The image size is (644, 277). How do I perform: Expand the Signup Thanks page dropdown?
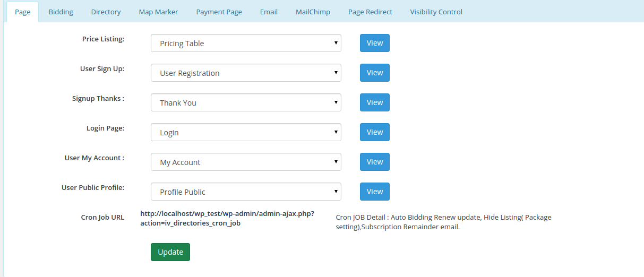pos(246,103)
